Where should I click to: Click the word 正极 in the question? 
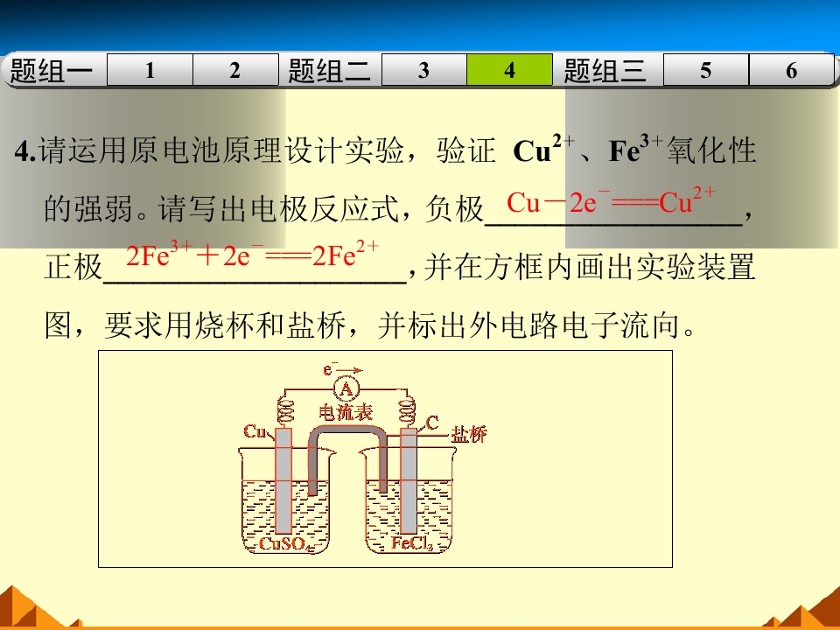(73, 266)
